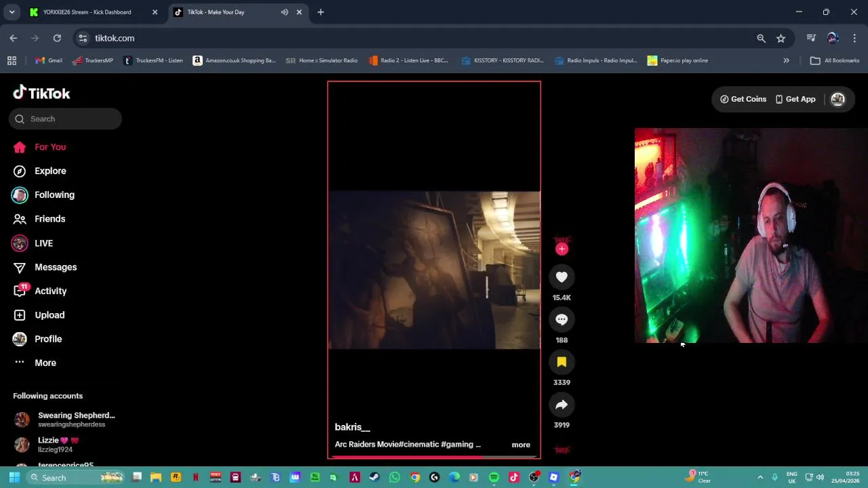View site information icon

click(83, 38)
